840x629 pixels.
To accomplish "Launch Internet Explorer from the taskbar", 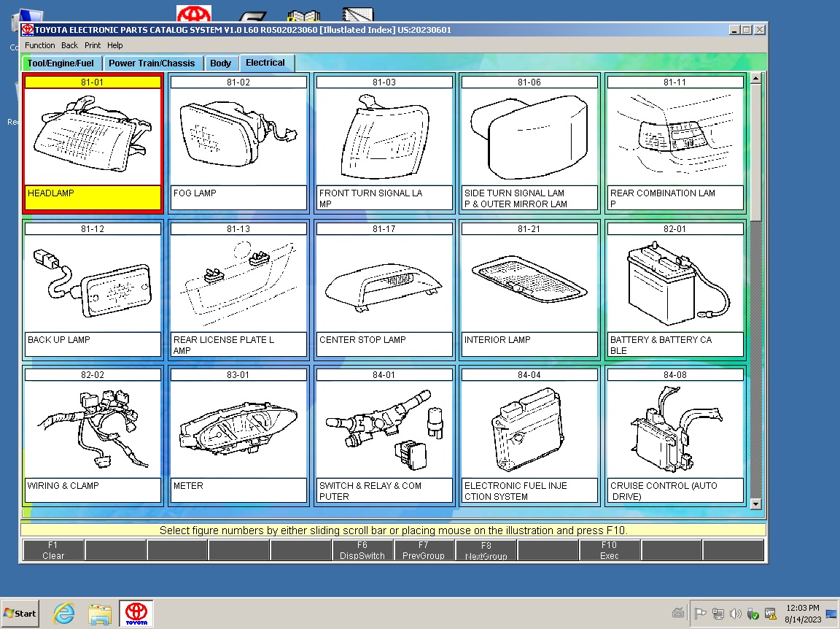I will coord(64,614).
